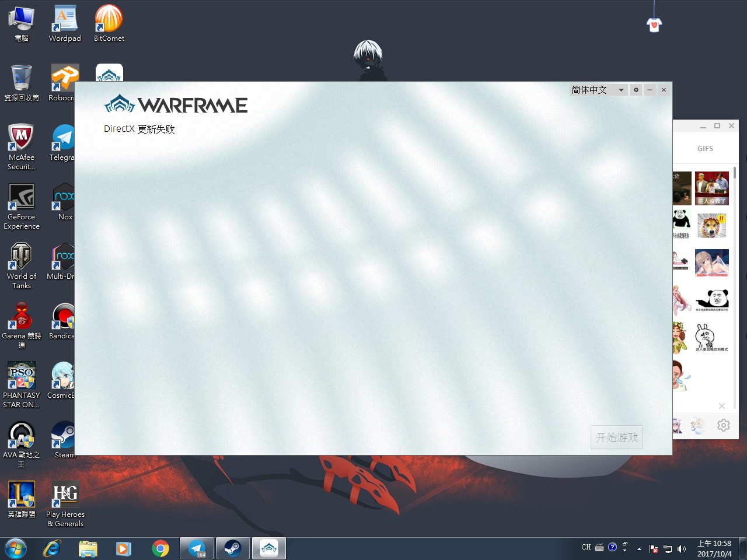Open volume control in system tray
747x560 pixels.
point(681,549)
